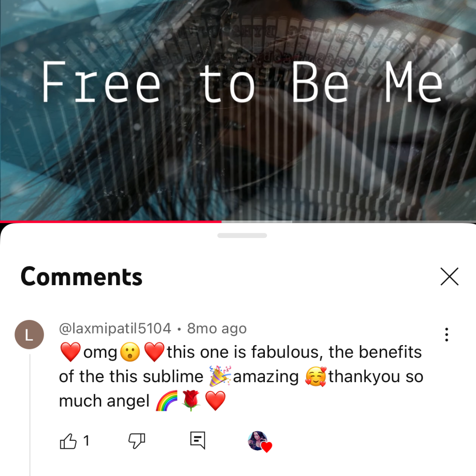Seek to the buffered light-gray progress portion
The image size is (476, 476).
(257, 222)
